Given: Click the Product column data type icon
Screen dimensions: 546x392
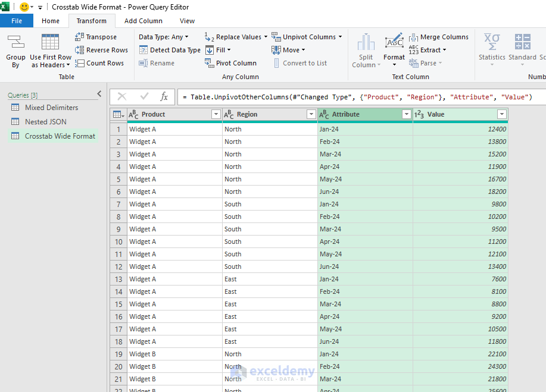Looking at the screenshot, I should tap(133, 114).
